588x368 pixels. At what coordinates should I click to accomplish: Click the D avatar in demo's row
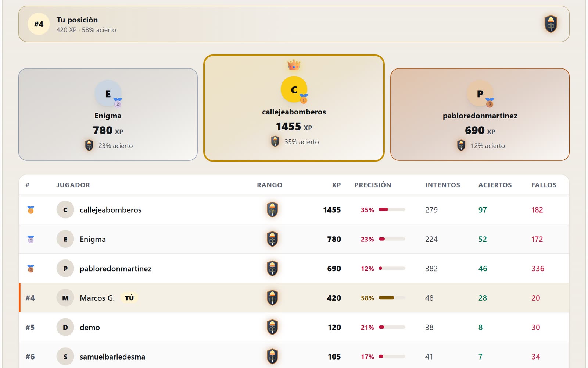65,327
